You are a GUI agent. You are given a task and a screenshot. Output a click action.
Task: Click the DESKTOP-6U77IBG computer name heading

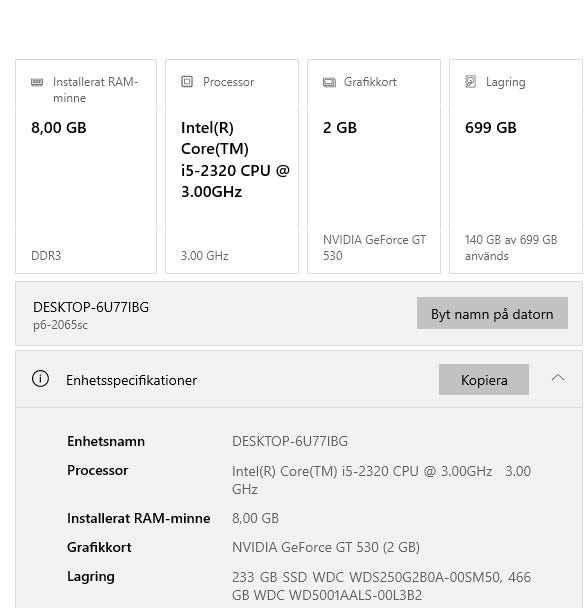[91, 307]
